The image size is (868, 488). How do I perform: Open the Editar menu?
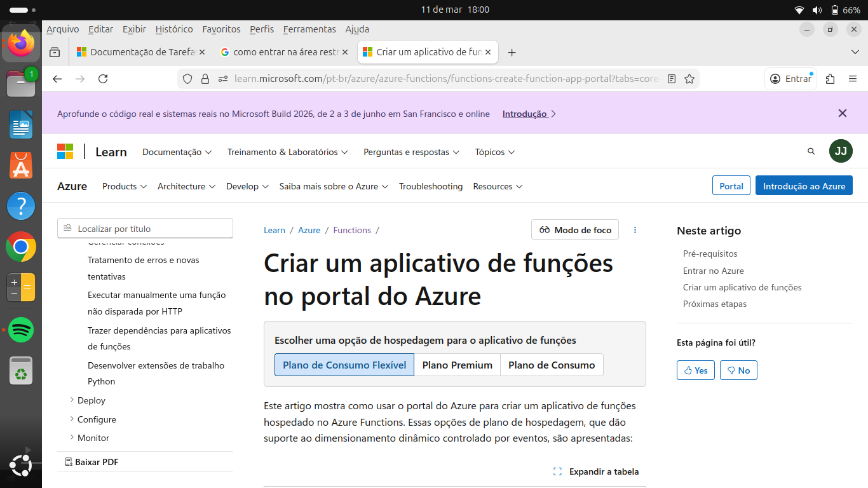click(x=101, y=29)
